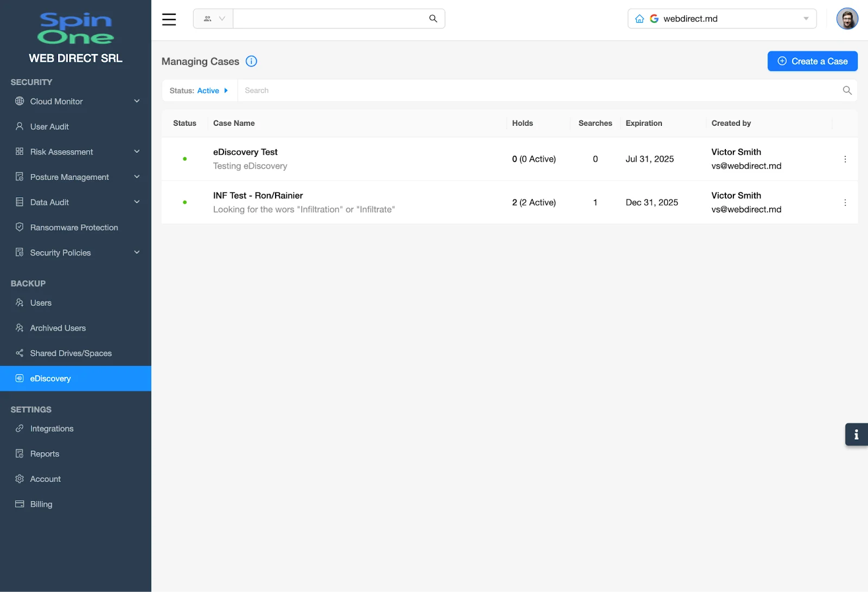The width and height of the screenshot is (868, 592).
Task: Open the eDiscovery Test case by its name
Action: tap(245, 152)
